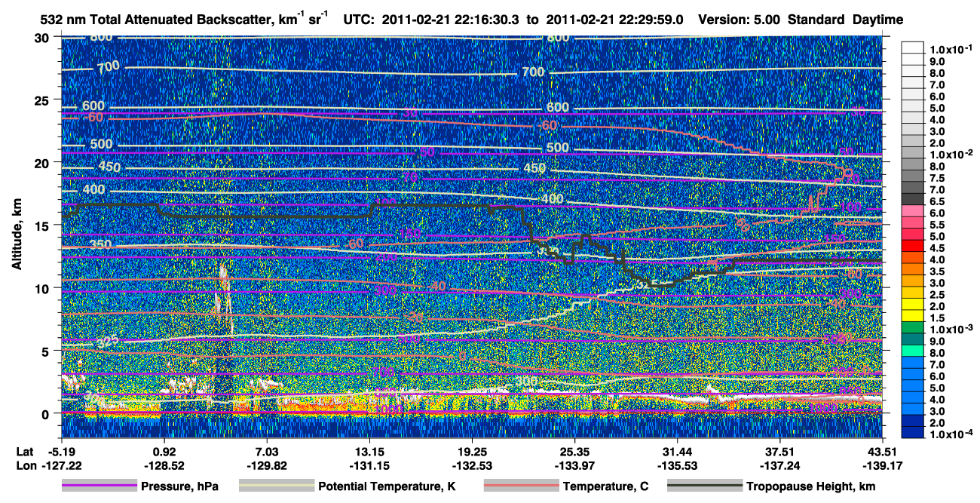Select the 'Temperature, C' legend label
The height and width of the screenshot is (503, 980).
pyautogui.click(x=605, y=486)
